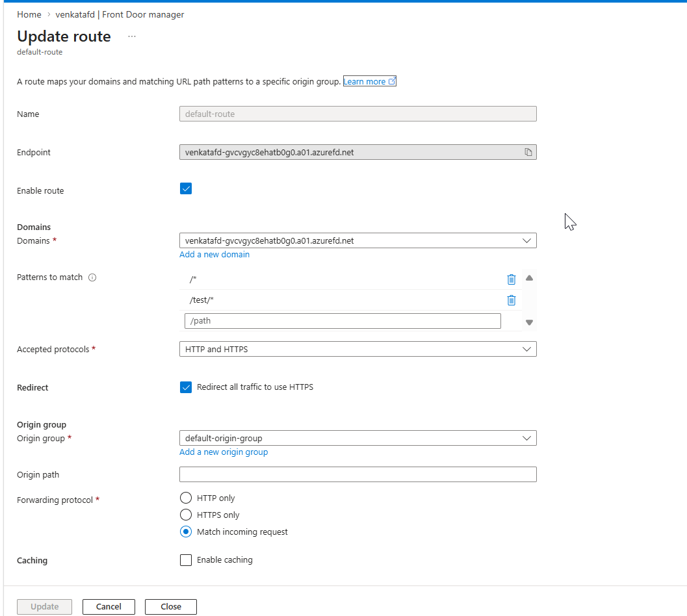687x616 pixels.
Task: Open the ellipsis menu beside Update route
Action: click(132, 36)
